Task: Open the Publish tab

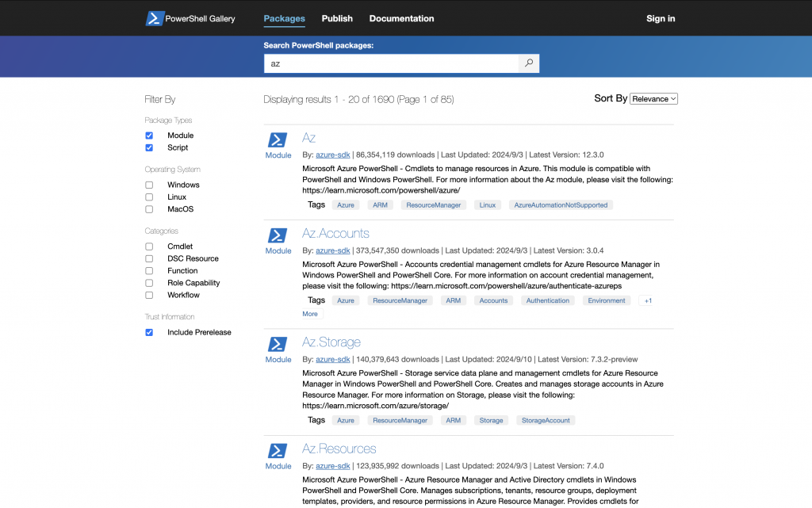Action: (337, 18)
